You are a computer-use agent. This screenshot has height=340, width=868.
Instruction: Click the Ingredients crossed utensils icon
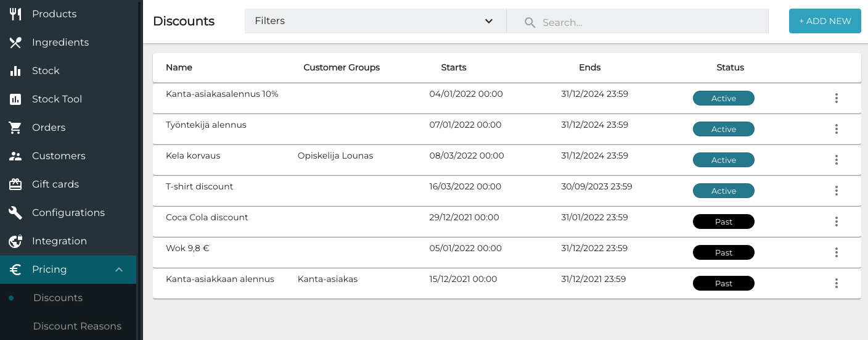(x=15, y=43)
